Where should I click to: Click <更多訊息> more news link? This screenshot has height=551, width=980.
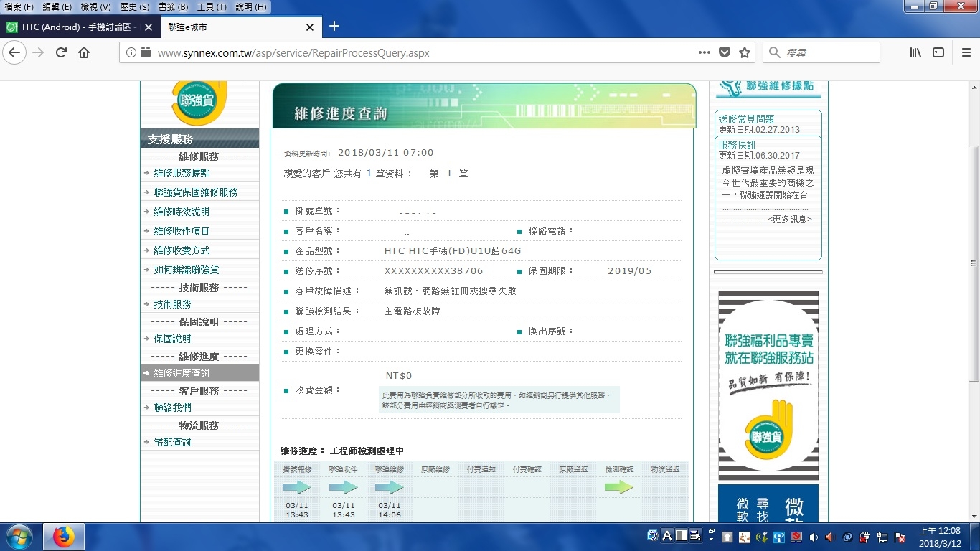790,219
